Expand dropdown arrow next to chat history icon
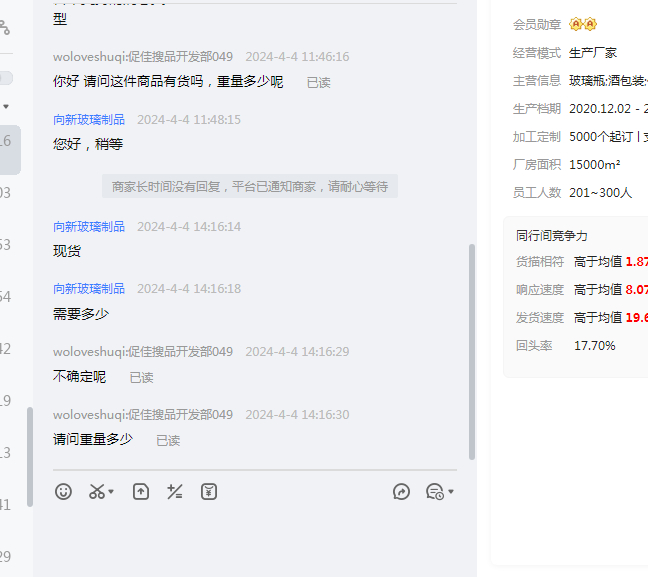The image size is (648, 577). (451, 492)
